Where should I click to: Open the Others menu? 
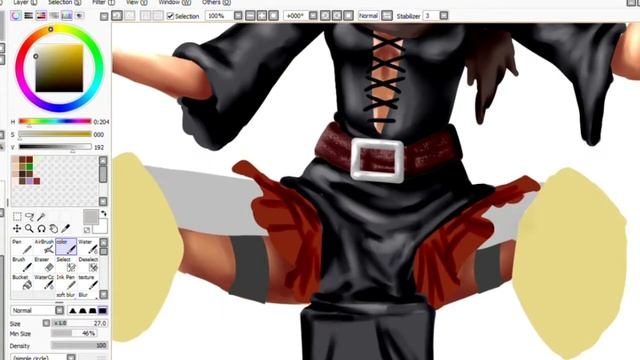point(216,2)
